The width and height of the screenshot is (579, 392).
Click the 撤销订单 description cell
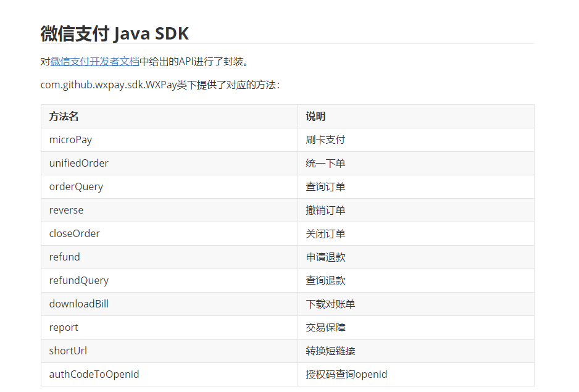(416, 211)
